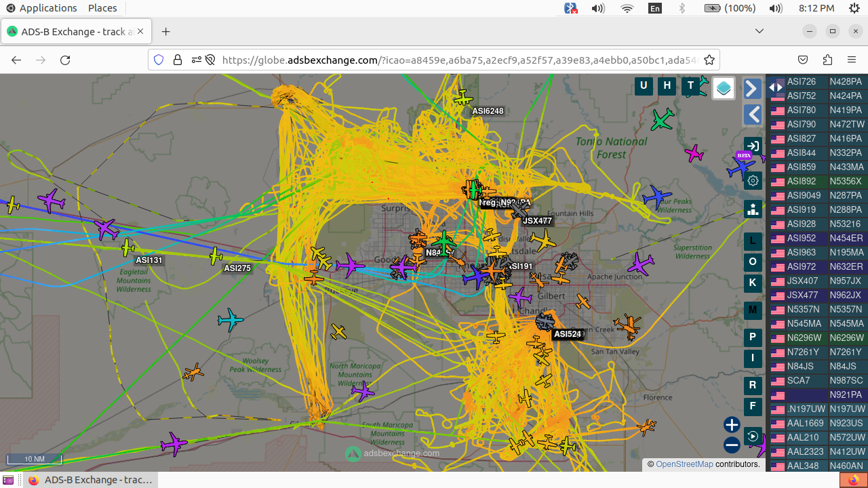Select the ASI131 aircraft on the map
The width and height of the screenshot is (868, 488).
point(127,247)
